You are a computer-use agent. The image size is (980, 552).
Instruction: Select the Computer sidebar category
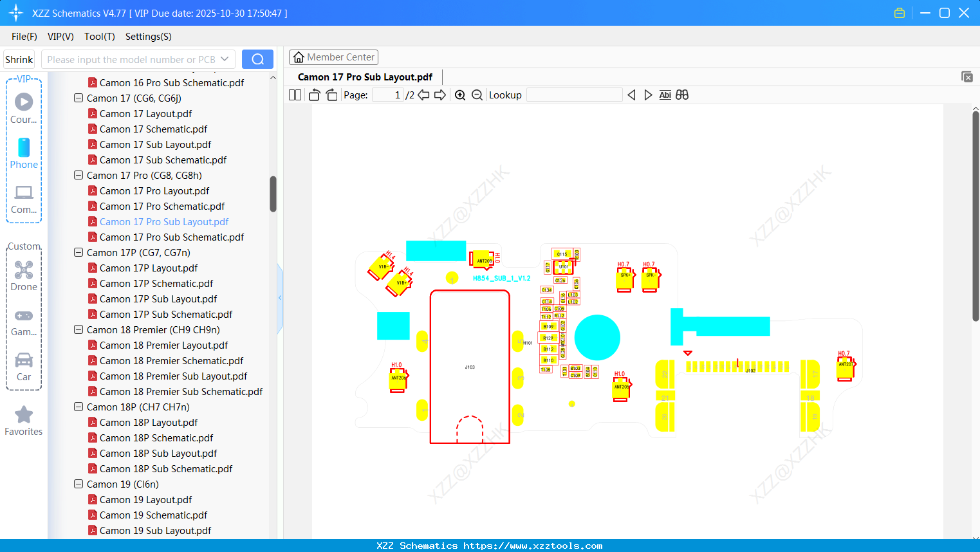click(24, 199)
